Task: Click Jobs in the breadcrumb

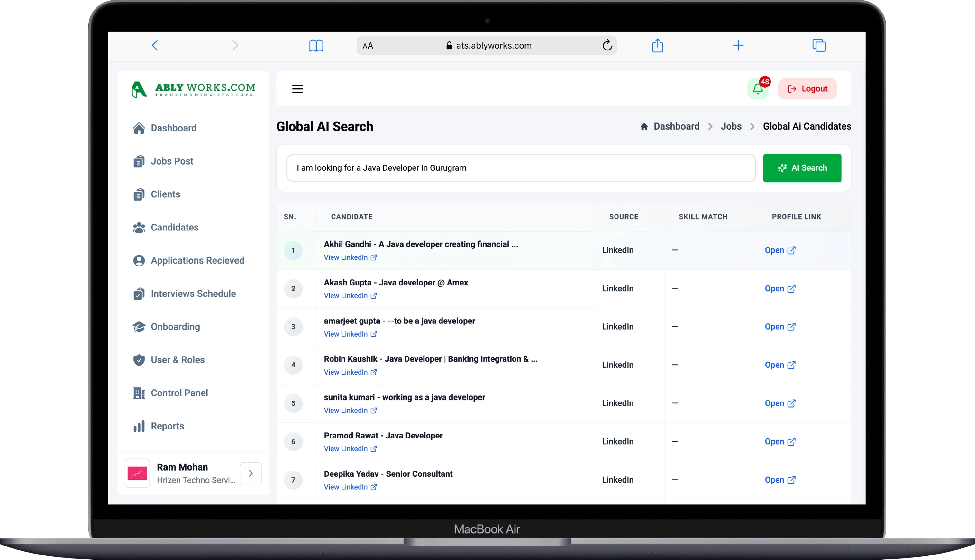Action: click(731, 126)
